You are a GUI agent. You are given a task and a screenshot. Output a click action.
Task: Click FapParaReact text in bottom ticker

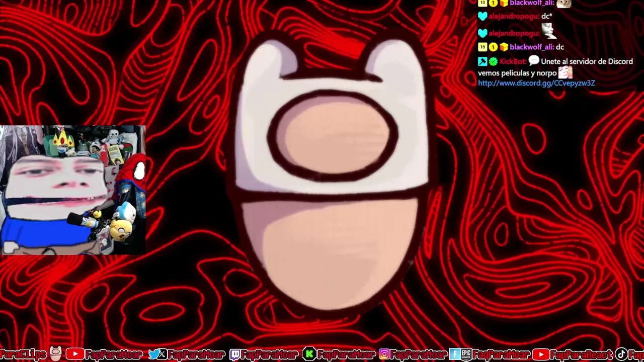(x=581, y=355)
